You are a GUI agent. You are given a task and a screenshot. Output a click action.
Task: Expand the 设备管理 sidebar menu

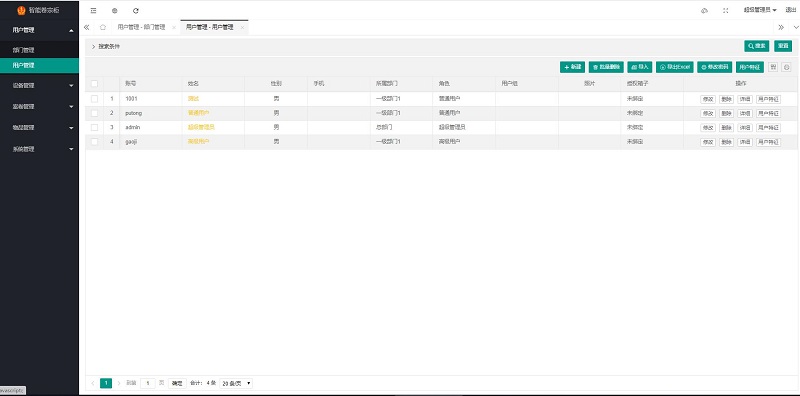click(39, 86)
